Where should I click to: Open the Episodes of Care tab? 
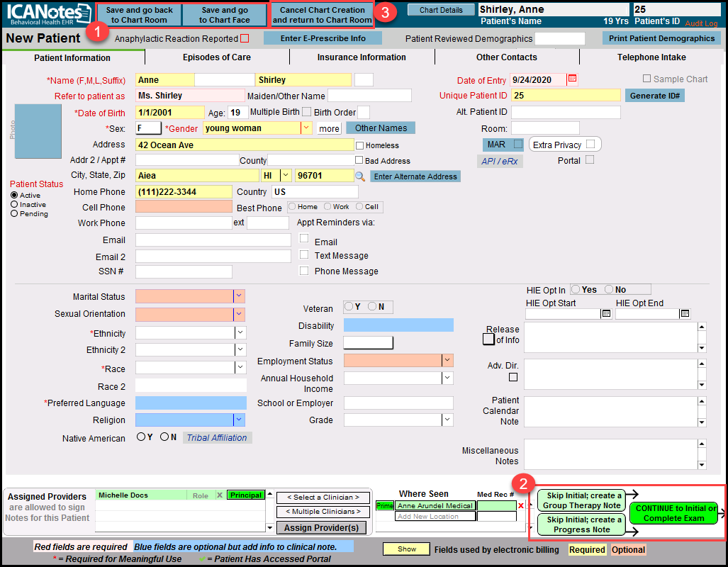pos(216,57)
